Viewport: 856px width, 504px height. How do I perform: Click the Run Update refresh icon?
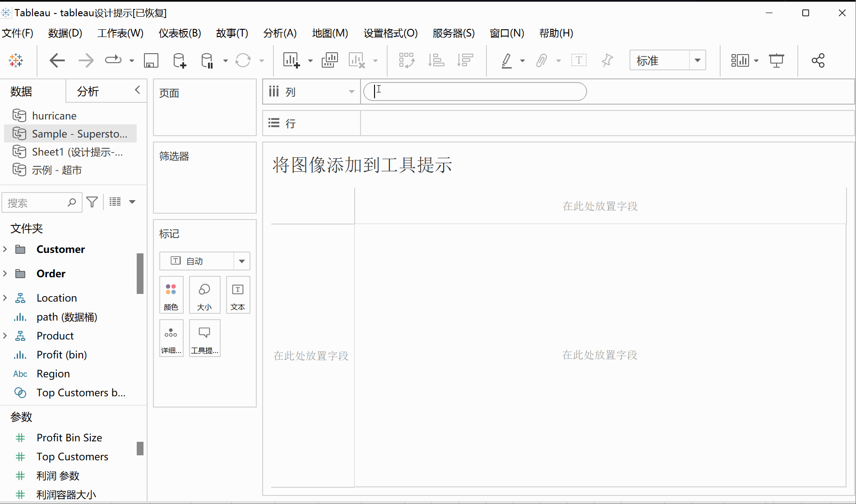click(243, 60)
